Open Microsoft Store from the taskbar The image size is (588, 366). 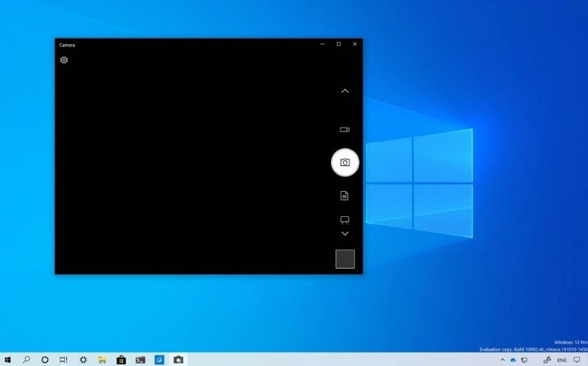click(121, 360)
